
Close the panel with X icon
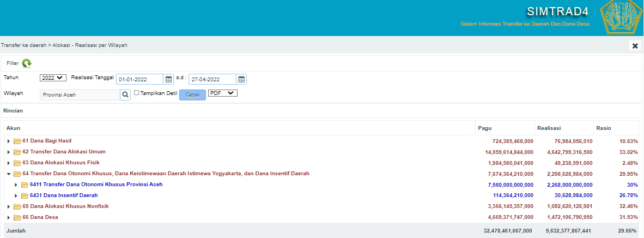(x=635, y=46)
